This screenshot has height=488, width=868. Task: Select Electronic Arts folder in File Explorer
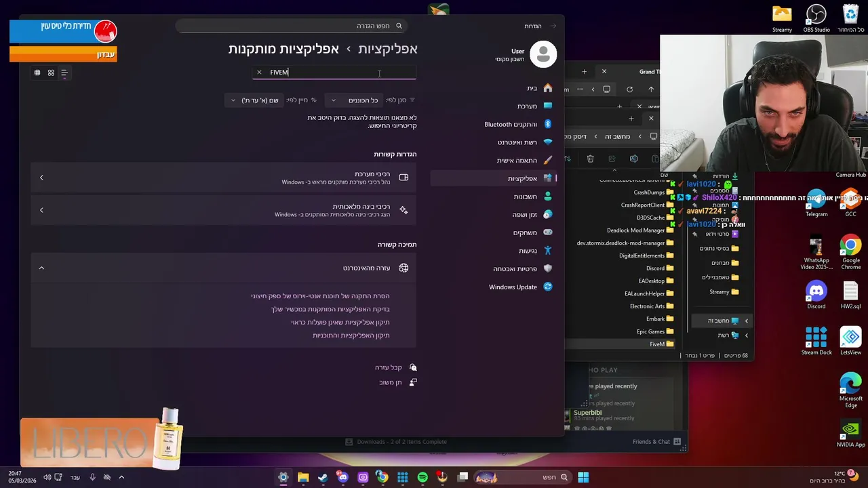click(652, 306)
